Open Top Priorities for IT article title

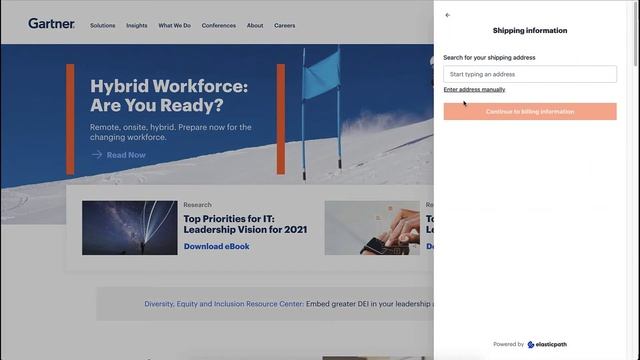tap(245, 224)
